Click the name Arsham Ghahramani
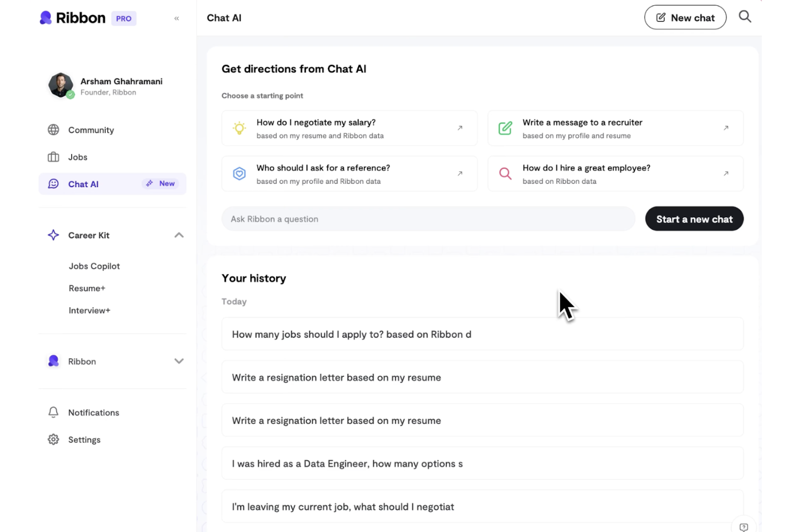798x532 pixels. (x=121, y=81)
